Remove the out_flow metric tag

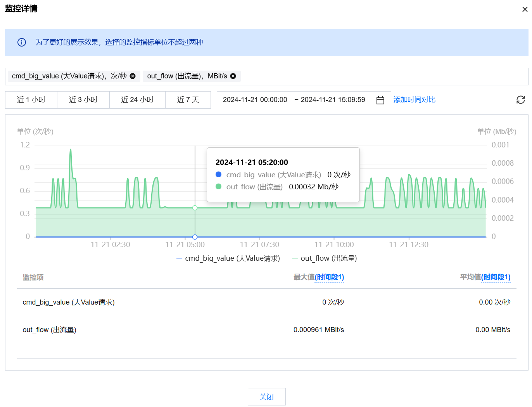coord(233,76)
